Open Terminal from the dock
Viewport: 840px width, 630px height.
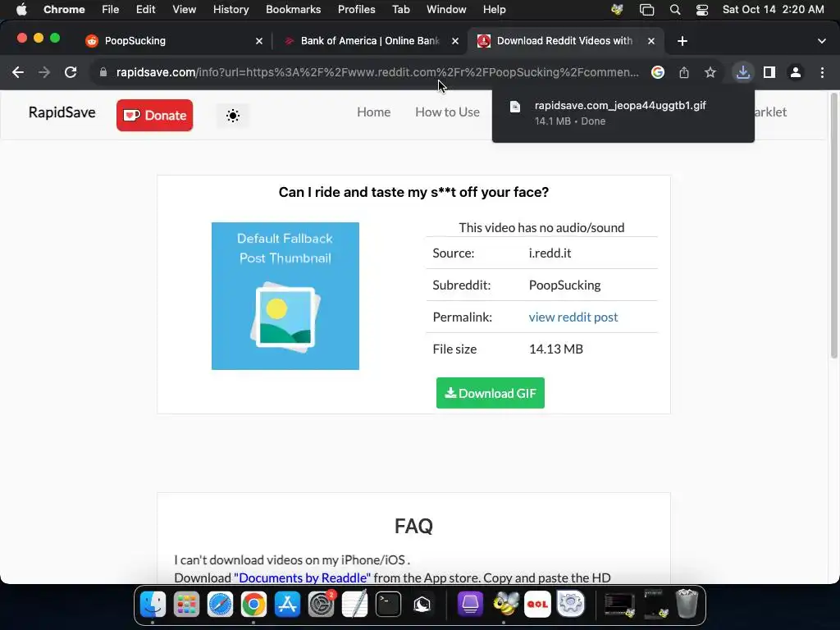[x=388, y=605]
